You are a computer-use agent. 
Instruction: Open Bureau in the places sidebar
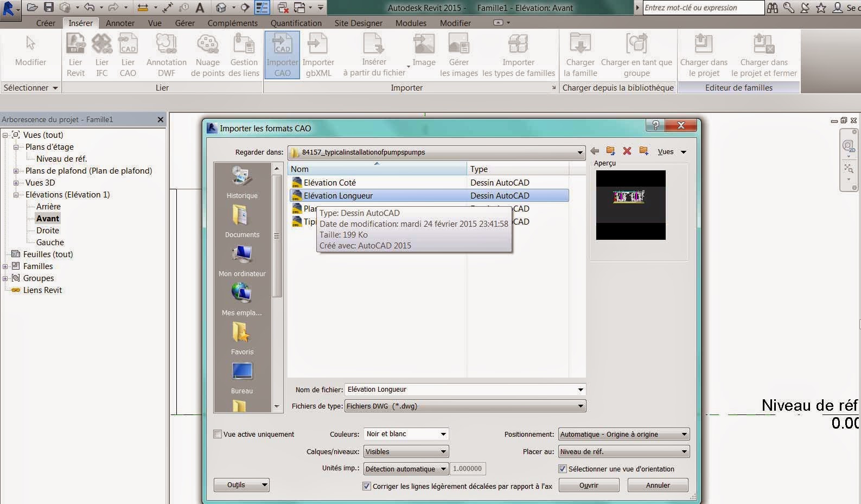[x=242, y=378]
